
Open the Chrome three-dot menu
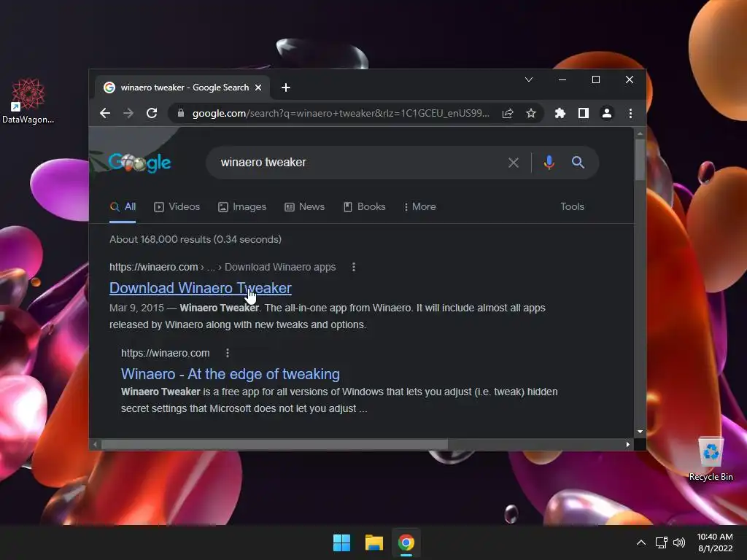tap(630, 113)
